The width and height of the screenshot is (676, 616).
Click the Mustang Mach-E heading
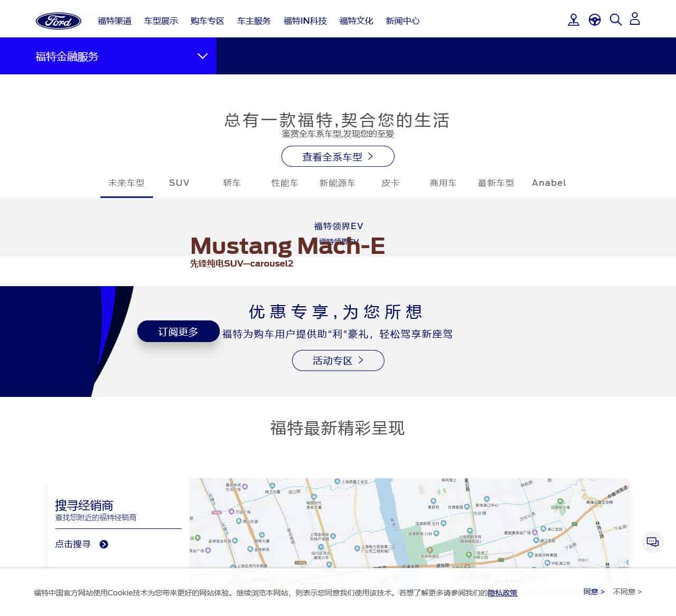coord(288,246)
